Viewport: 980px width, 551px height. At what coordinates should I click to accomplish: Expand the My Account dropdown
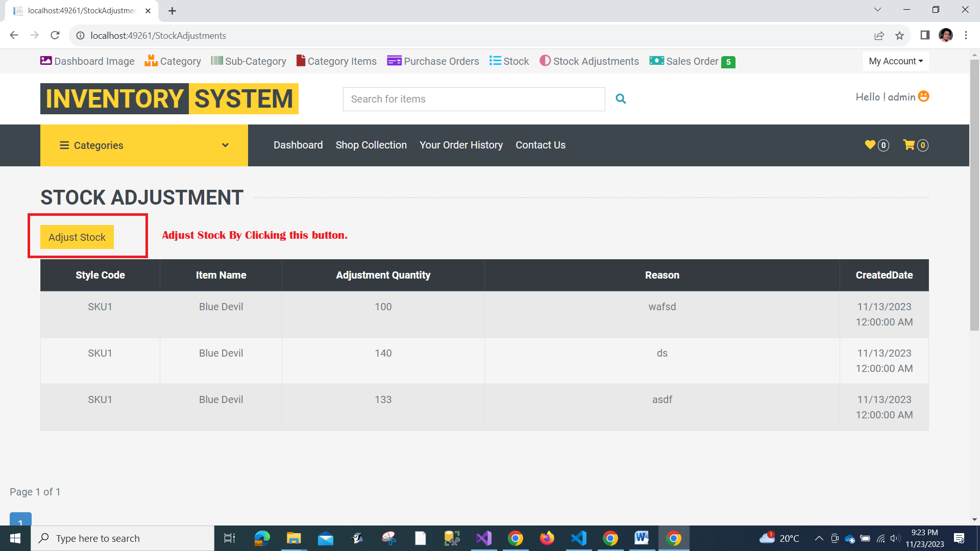895,61
